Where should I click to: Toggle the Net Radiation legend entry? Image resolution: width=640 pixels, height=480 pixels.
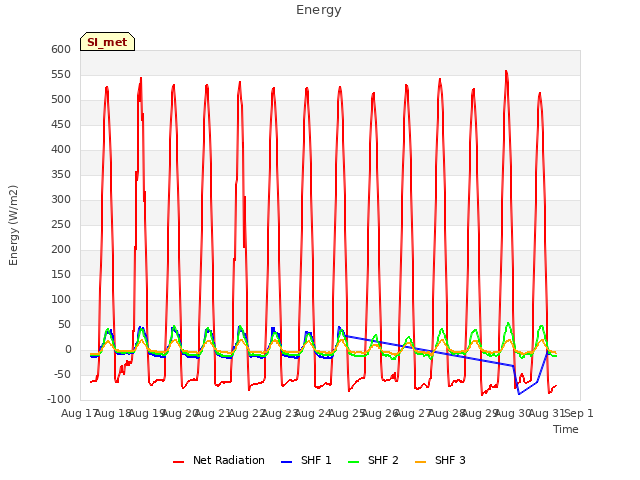coord(219,460)
